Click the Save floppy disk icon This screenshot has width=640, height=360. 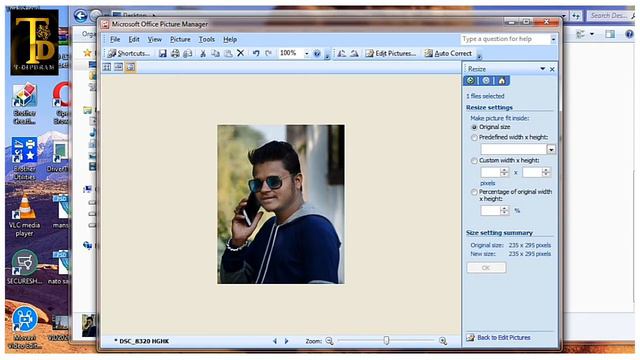click(162, 53)
